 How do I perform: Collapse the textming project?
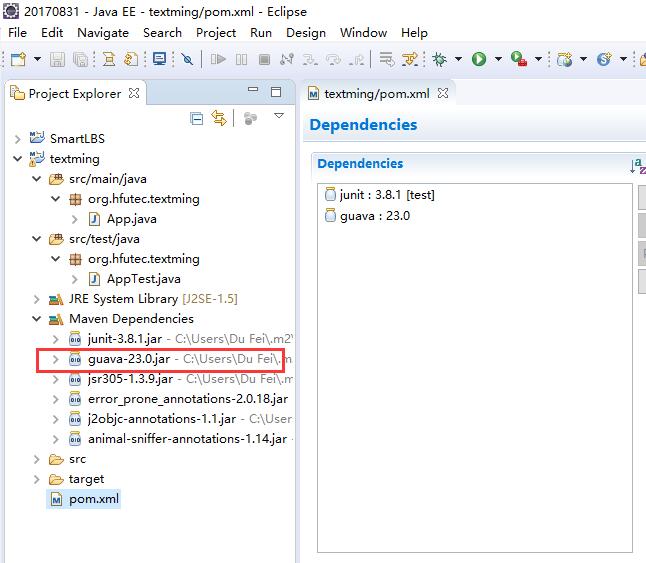pyautogui.click(x=17, y=159)
